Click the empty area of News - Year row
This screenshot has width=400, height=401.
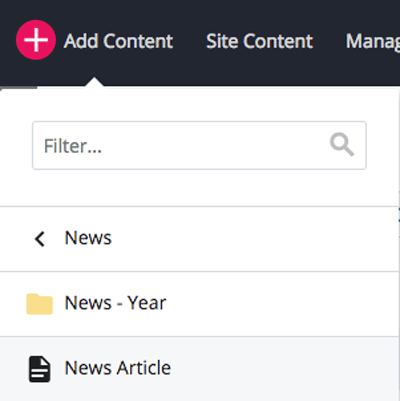pyautogui.click(x=283, y=304)
